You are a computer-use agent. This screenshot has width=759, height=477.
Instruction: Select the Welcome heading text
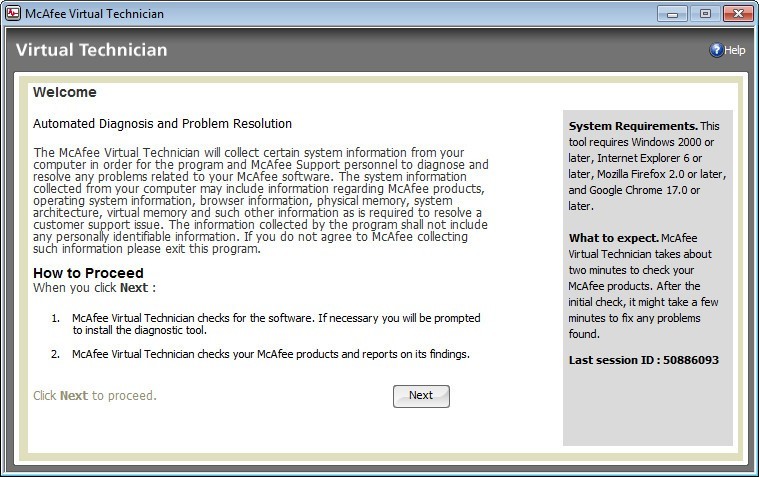point(65,92)
